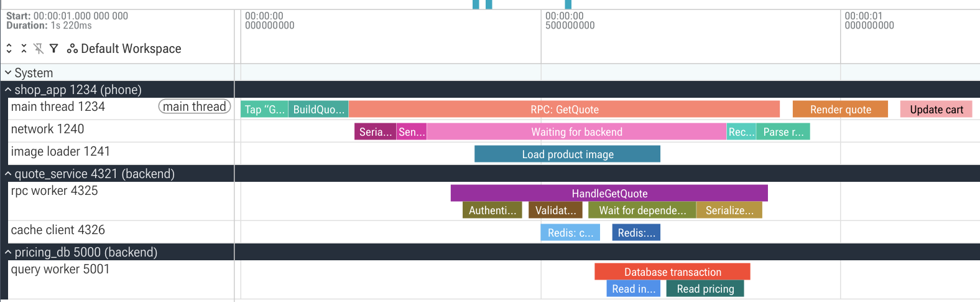Select the Waiting for backend slice
Viewport: 980px width, 302px height.
click(x=576, y=131)
